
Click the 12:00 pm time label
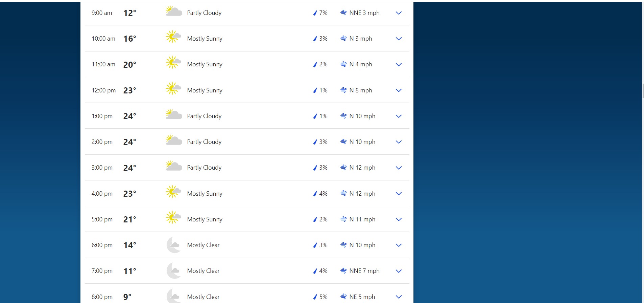coord(103,90)
